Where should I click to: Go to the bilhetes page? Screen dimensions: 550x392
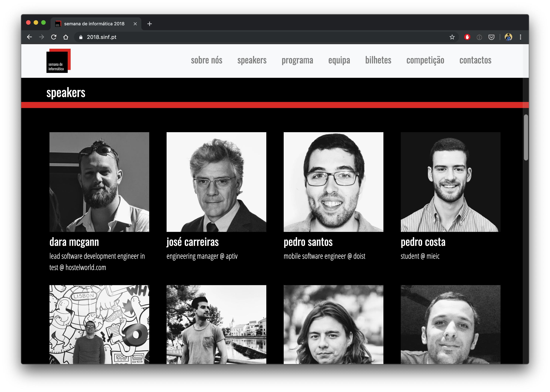pyautogui.click(x=378, y=60)
